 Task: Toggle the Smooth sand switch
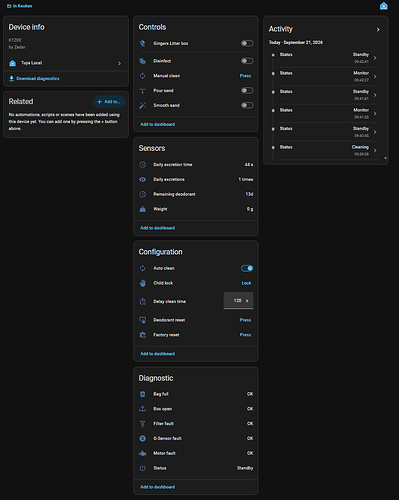[247, 105]
